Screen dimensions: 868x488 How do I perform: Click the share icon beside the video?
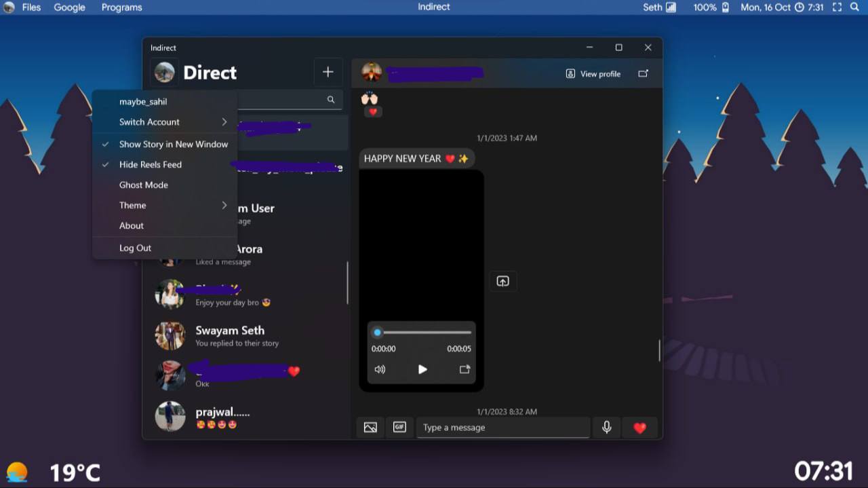click(x=502, y=281)
